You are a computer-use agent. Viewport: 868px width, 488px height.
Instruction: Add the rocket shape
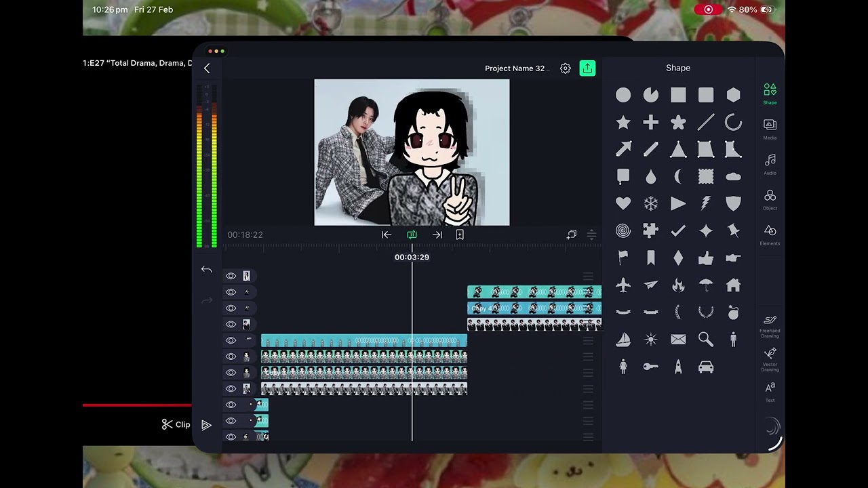678,367
